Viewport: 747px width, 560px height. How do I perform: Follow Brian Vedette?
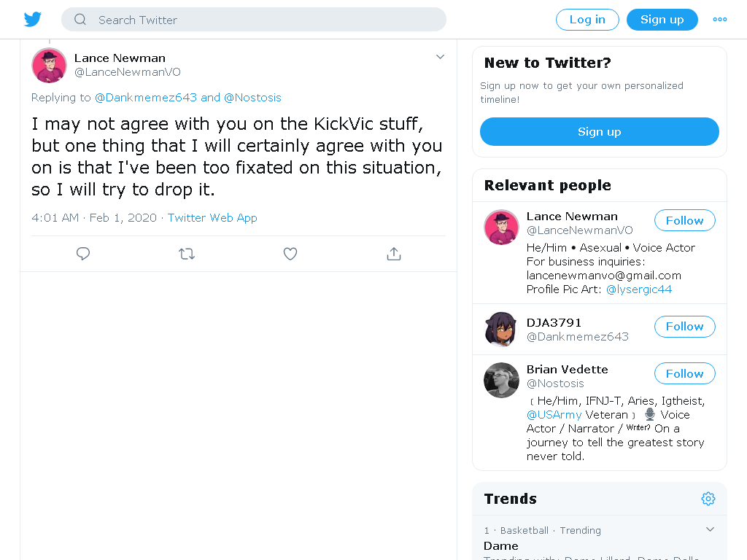684,373
